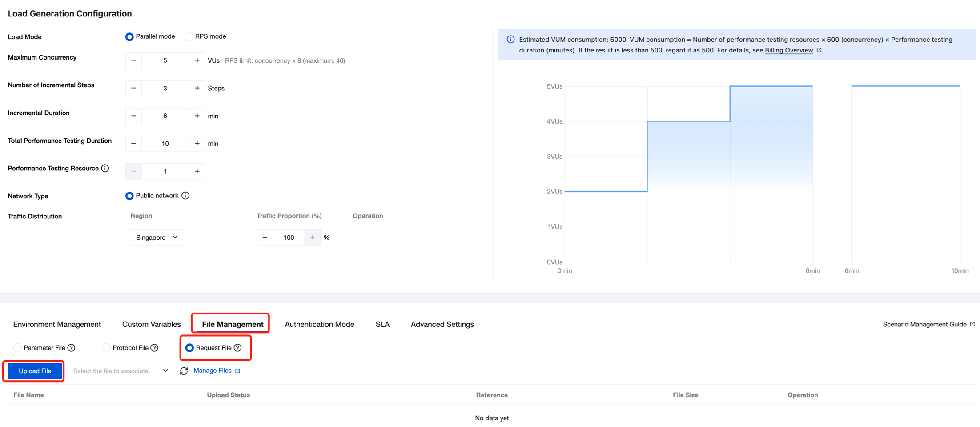
Task: Click the Upload File button
Action: pos(35,371)
